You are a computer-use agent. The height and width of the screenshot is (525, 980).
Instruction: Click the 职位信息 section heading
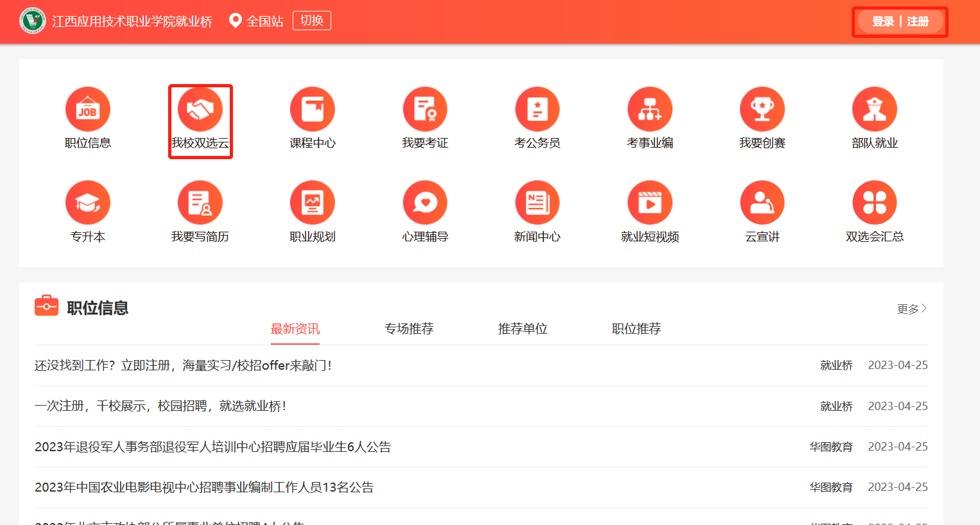(98, 308)
